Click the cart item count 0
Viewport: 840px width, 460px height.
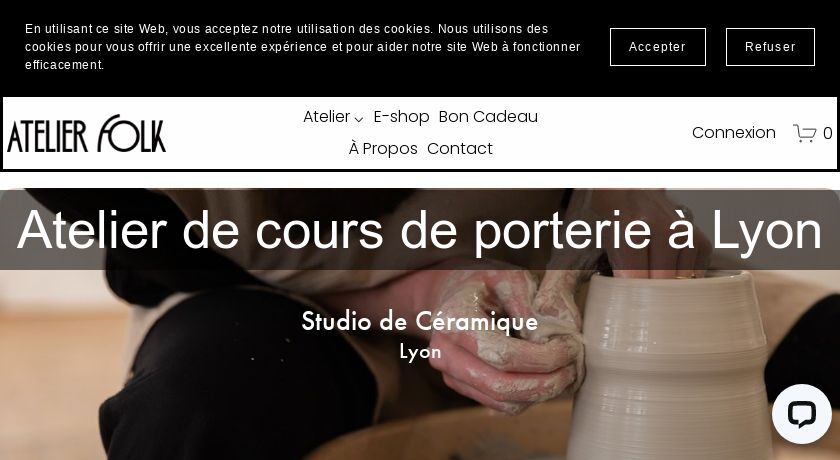tap(827, 133)
